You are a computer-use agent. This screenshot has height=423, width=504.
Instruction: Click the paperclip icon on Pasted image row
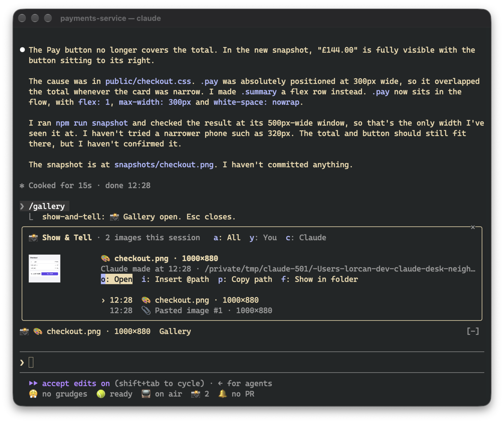146,311
